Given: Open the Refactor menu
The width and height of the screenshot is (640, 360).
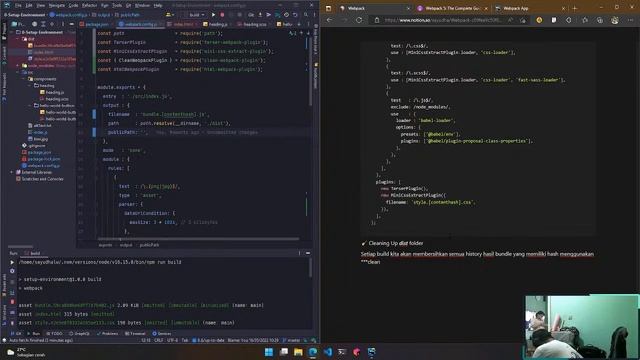Looking at the screenshot, I should point(89,5).
